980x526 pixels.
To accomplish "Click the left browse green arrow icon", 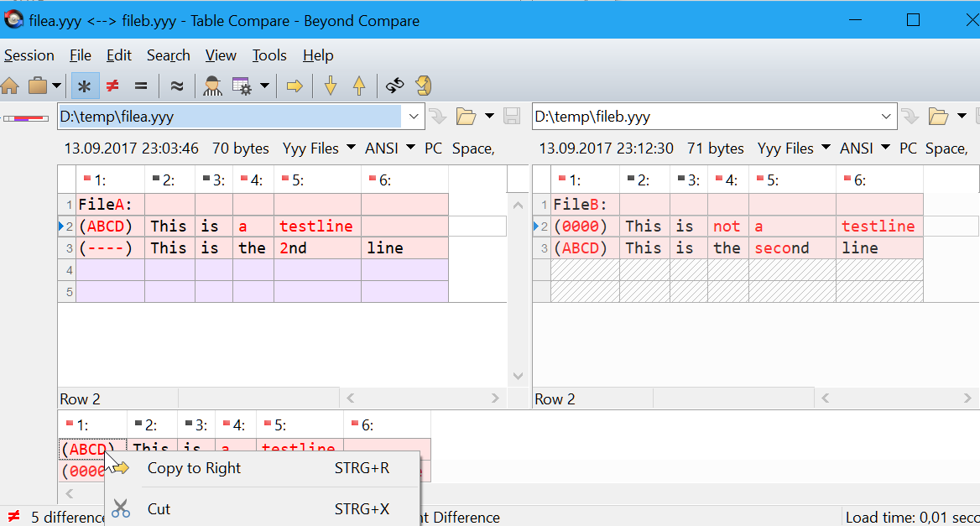I will [x=437, y=117].
